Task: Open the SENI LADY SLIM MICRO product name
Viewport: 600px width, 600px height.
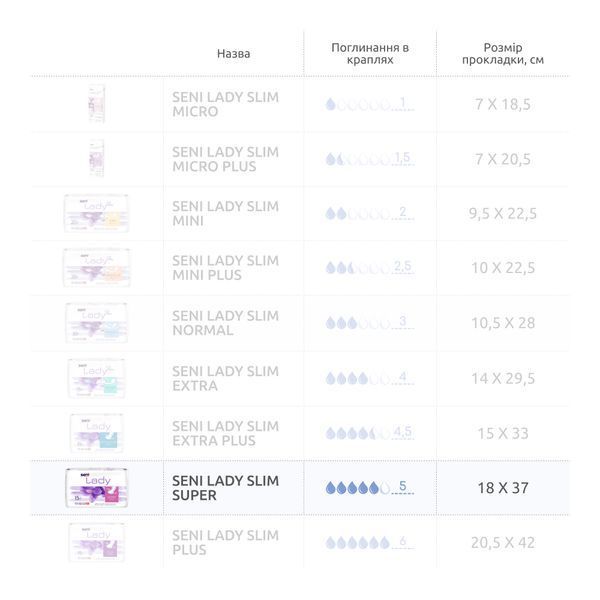Action: pos(225,104)
